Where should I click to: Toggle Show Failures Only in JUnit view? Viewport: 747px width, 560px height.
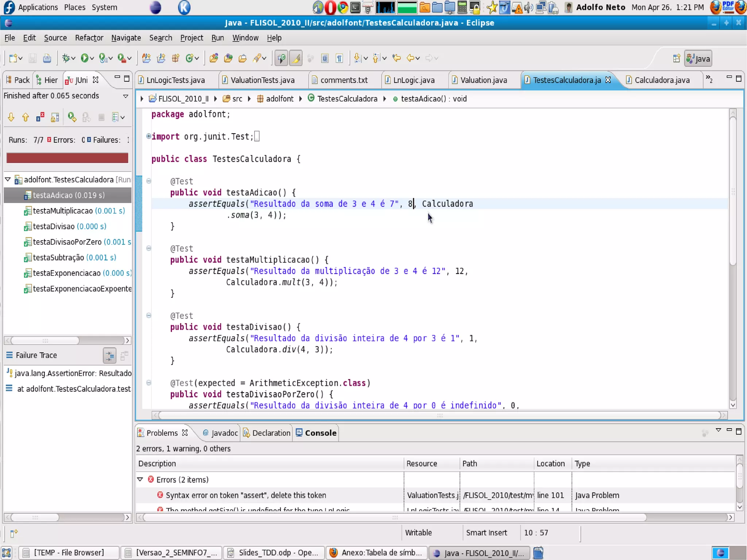(x=40, y=117)
